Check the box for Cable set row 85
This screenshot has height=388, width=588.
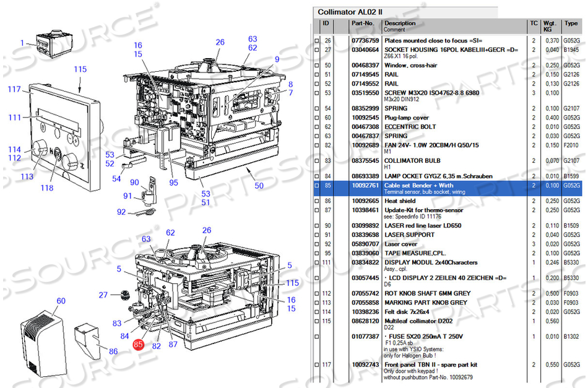point(318,185)
